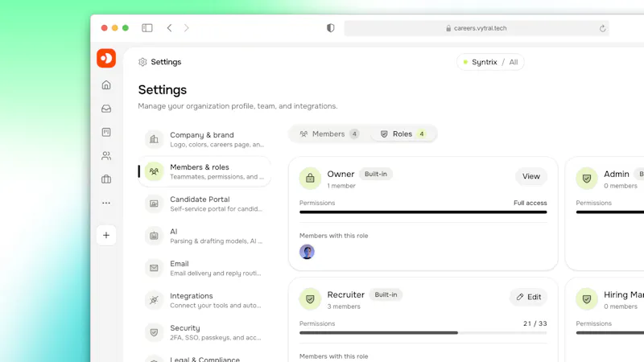Open the board view sidebar icon
The height and width of the screenshot is (362, 644).
click(x=106, y=132)
